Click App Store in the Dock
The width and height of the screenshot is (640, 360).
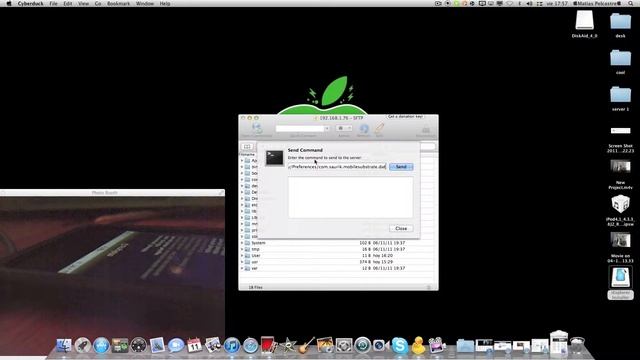(101, 346)
